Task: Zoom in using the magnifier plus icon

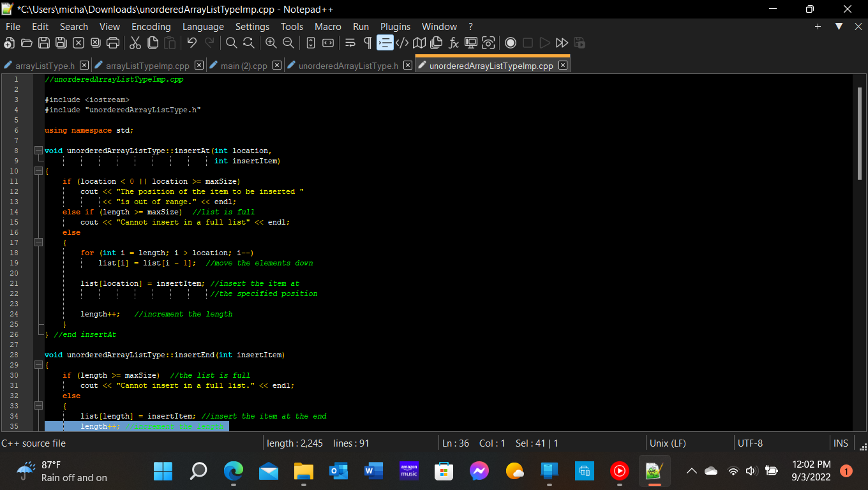Action: tap(271, 43)
